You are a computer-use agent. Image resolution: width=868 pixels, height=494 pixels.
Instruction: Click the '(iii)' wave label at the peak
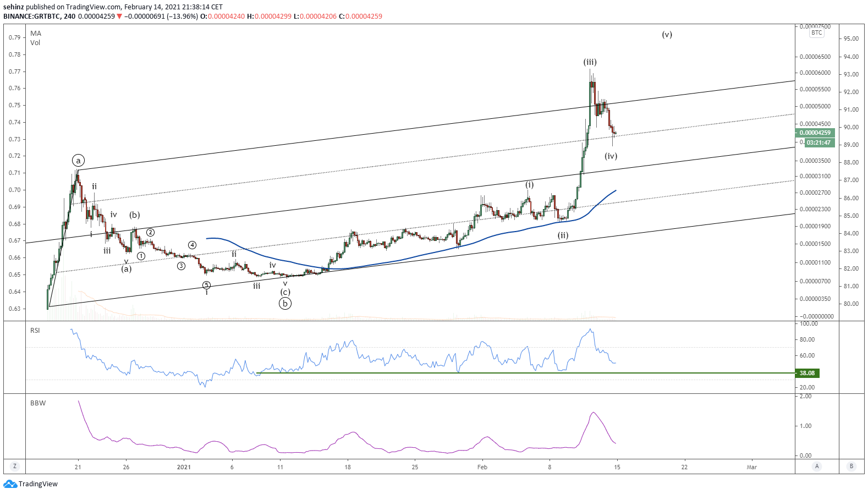coord(590,62)
